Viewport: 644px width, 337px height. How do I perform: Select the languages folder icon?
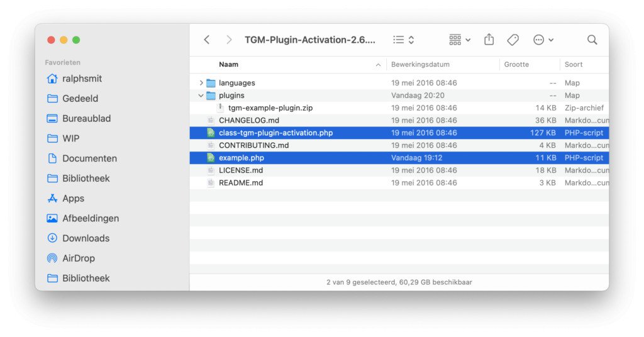coord(211,84)
